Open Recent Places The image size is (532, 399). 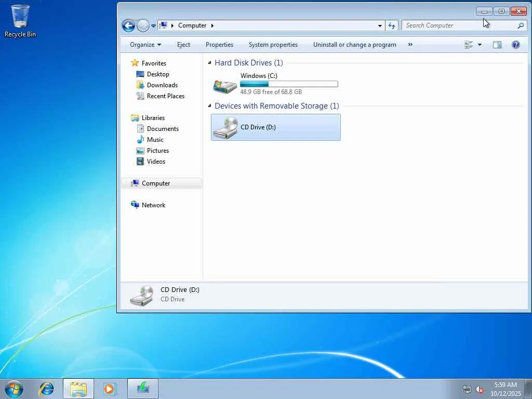tap(166, 96)
